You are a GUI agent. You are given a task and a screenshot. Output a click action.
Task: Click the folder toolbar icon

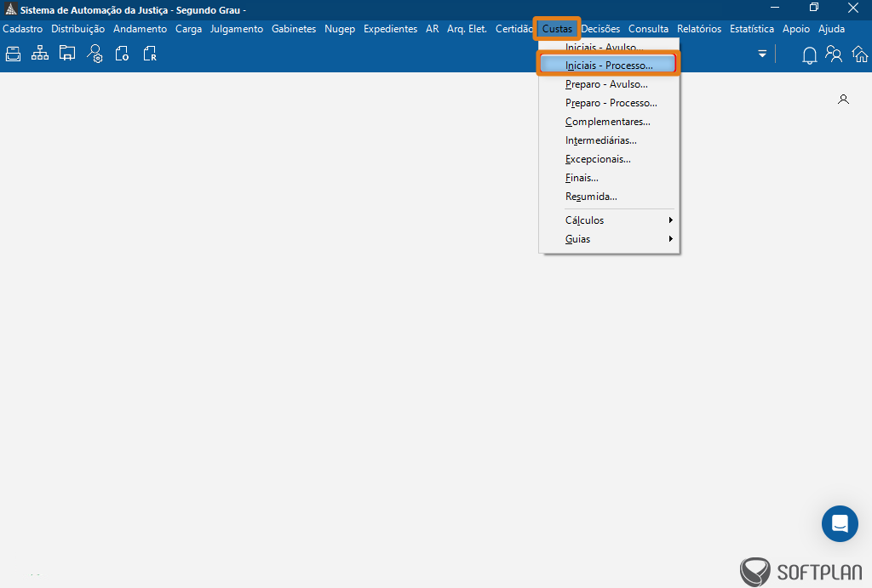67,54
